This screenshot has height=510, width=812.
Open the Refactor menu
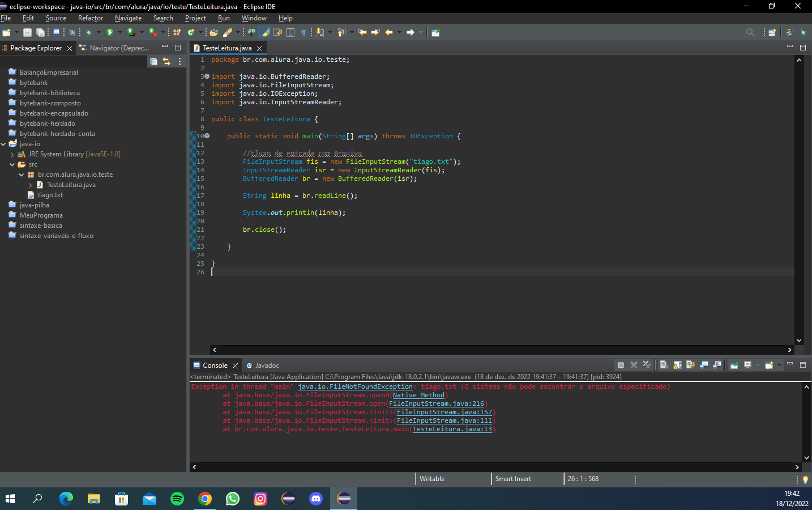(91, 18)
